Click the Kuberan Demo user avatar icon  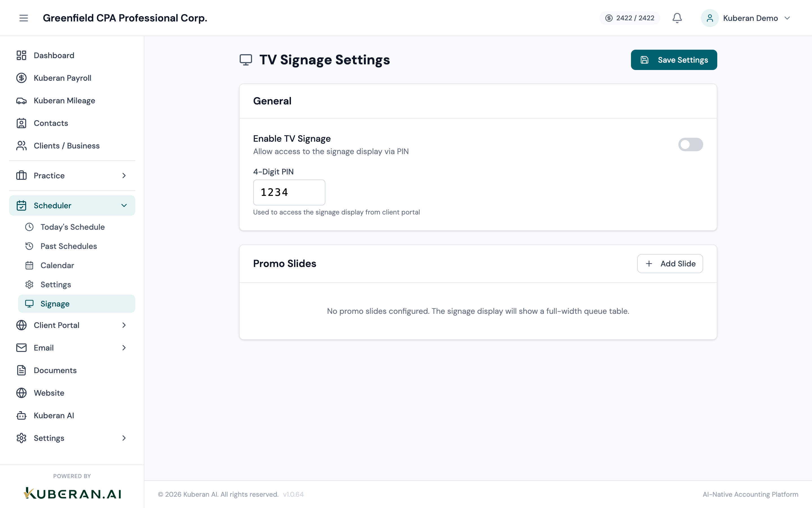click(710, 18)
